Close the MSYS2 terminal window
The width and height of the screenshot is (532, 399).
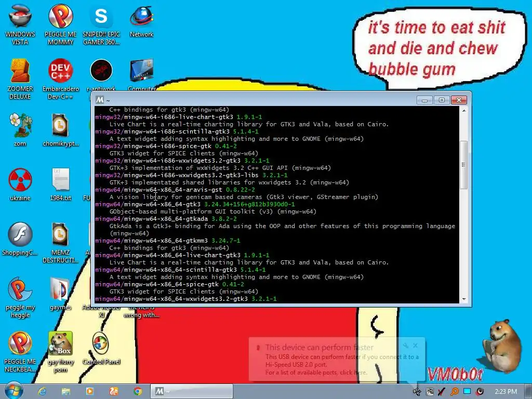(459, 100)
